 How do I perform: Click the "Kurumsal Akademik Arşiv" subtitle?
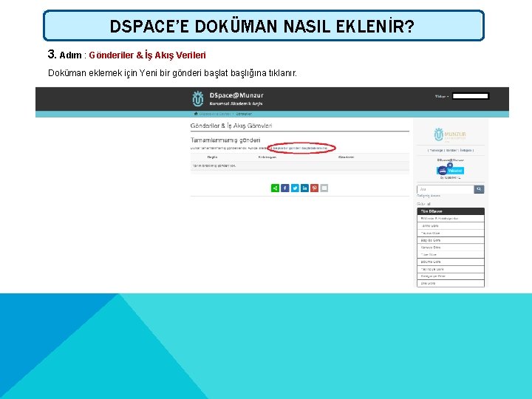[x=236, y=103]
